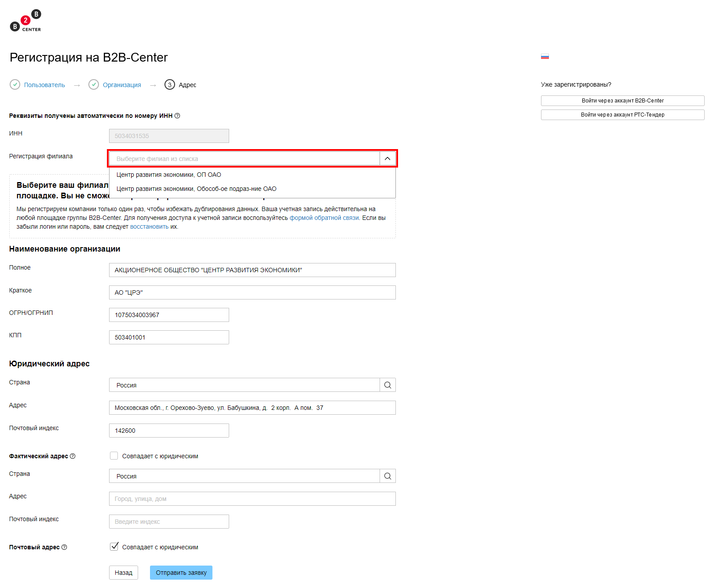
Task: Click actual address Страна field
Action: click(x=245, y=476)
